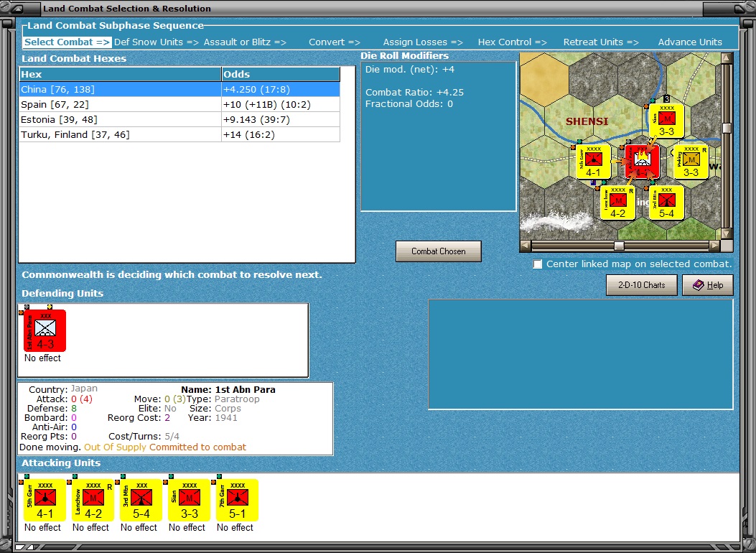The image size is (756, 553).
Task: Click the 'Cost/Turns: 5/4' unit detail
Action: click(144, 437)
